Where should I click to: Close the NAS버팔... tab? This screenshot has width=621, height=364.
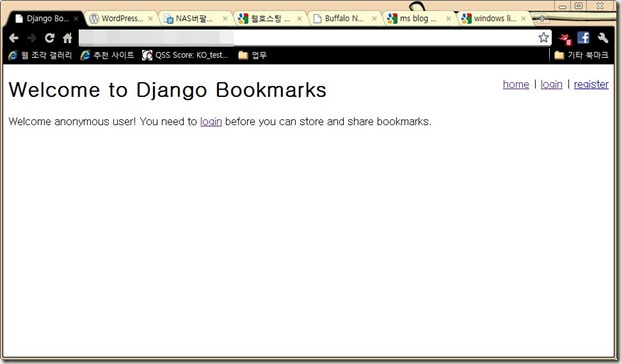(x=225, y=19)
